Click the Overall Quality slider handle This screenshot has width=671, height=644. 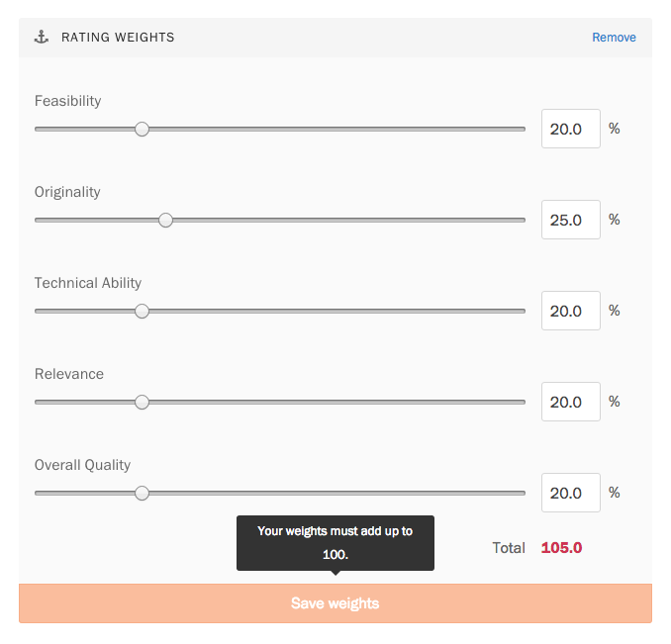click(x=143, y=494)
